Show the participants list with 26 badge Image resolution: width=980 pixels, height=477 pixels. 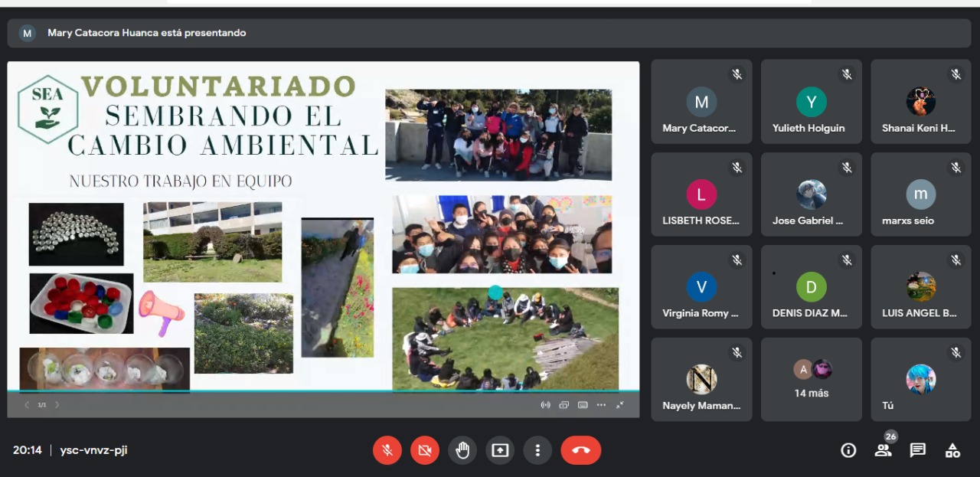tap(884, 450)
